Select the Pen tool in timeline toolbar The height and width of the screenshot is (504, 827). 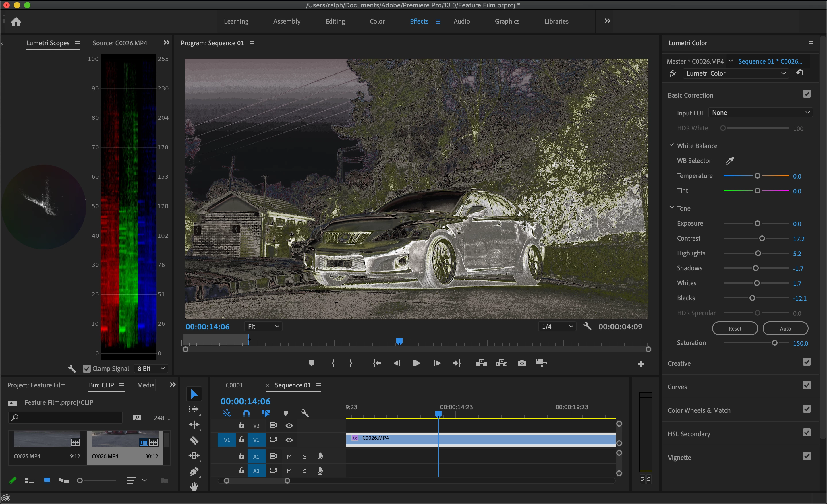194,471
